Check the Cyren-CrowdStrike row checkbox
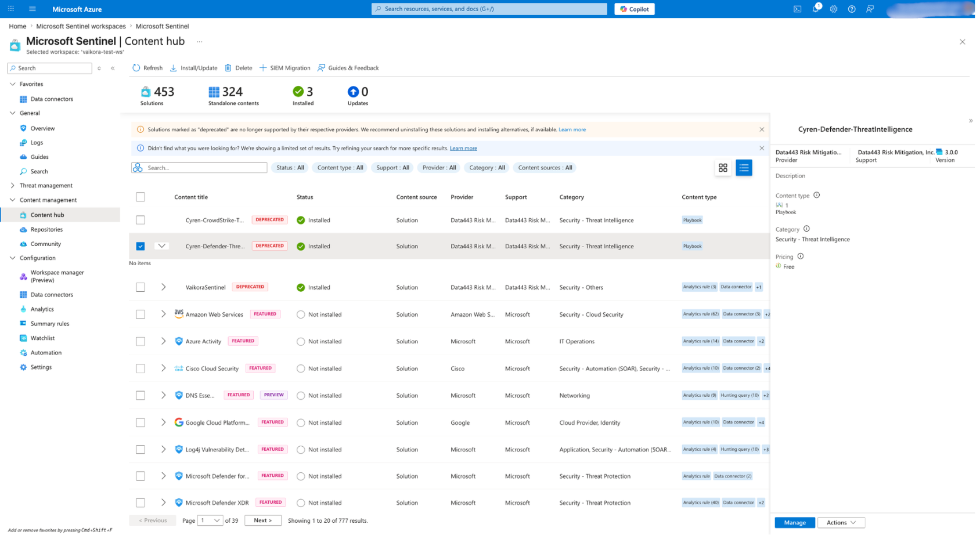Image resolution: width=980 pixels, height=535 pixels. (x=140, y=220)
